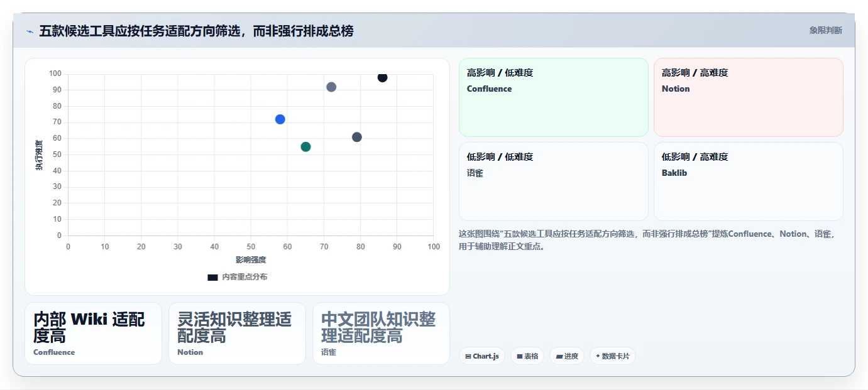Image resolution: width=868 pixels, height=390 pixels.
Task: Click the 影响强度 x-axis title
Action: coord(251,260)
